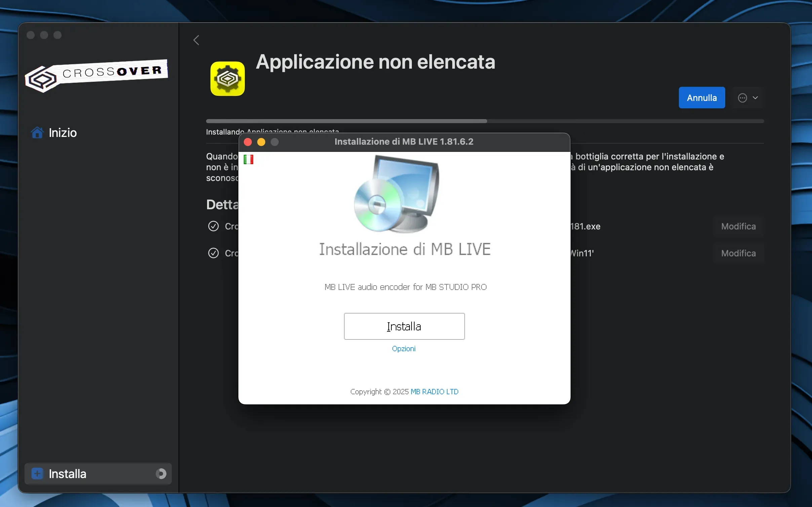Click the installation progress bar
The image size is (812, 507).
click(x=485, y=121)
